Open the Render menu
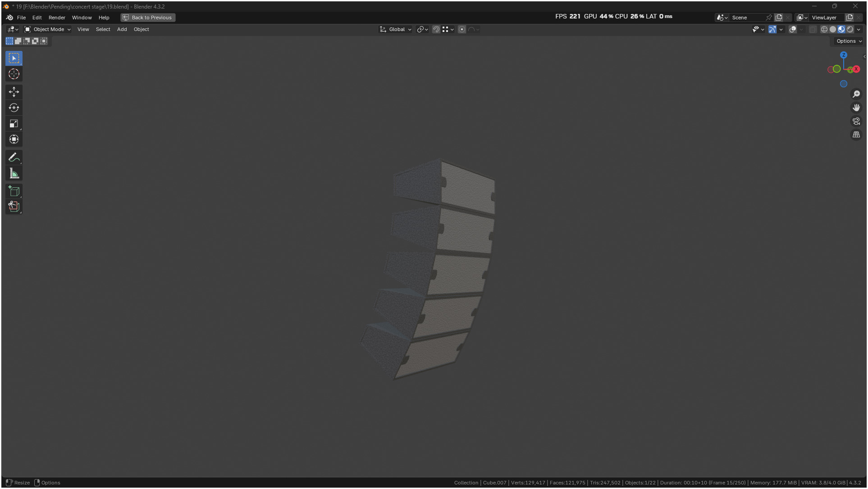The height and width of the screenshot is (489, 868). click(x=57, y=18)
